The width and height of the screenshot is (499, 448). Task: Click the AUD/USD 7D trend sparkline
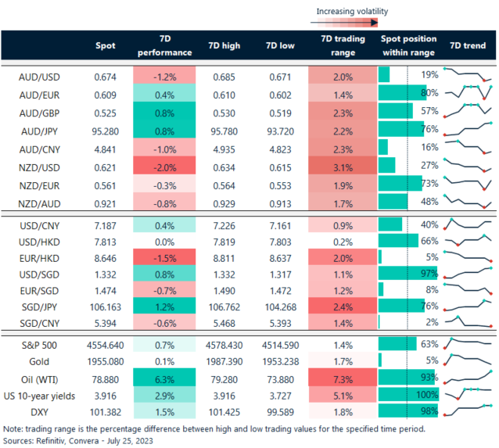pyautogui.click(x=468, y=75)
